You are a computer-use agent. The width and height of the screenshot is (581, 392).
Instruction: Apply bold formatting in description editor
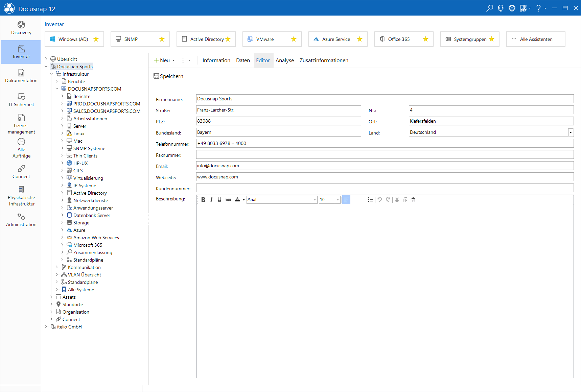(x=203, y=200)
